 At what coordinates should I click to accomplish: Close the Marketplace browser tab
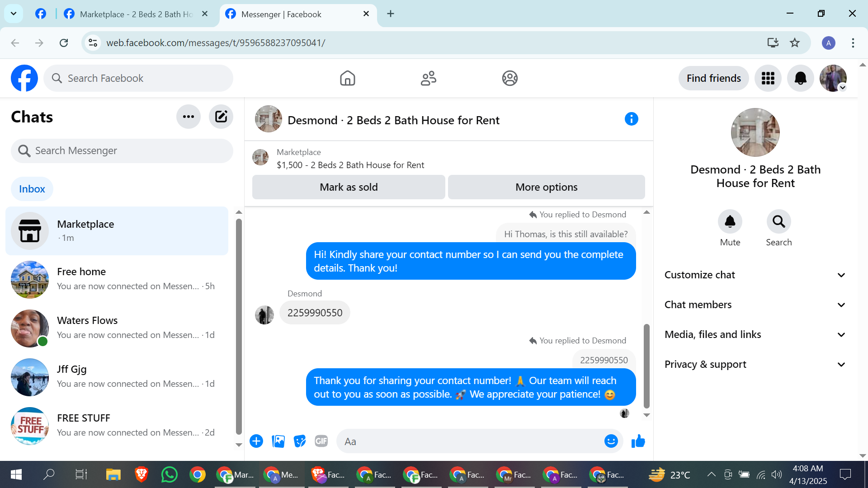tap(205, 14)
